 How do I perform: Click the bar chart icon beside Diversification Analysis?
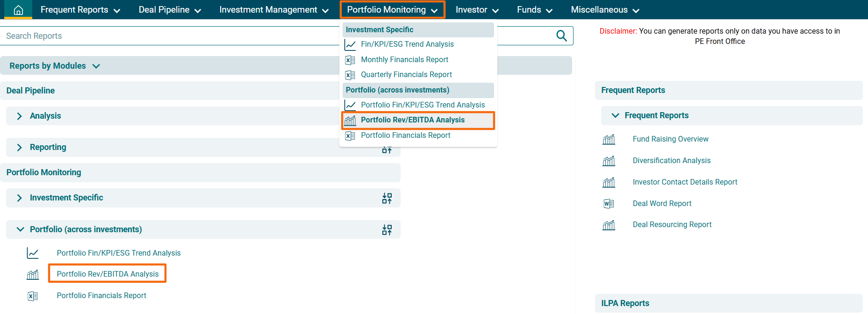coord(609,161)
